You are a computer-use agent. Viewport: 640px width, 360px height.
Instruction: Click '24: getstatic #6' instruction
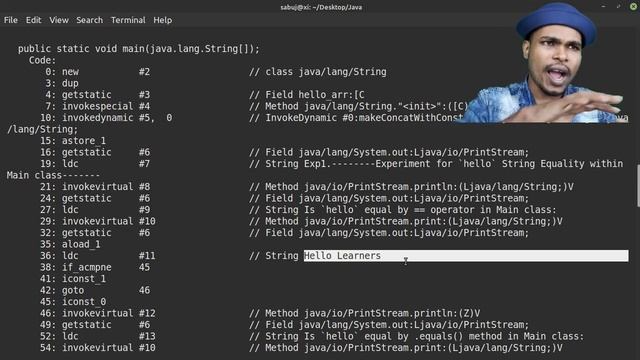[x=95, y=198]
